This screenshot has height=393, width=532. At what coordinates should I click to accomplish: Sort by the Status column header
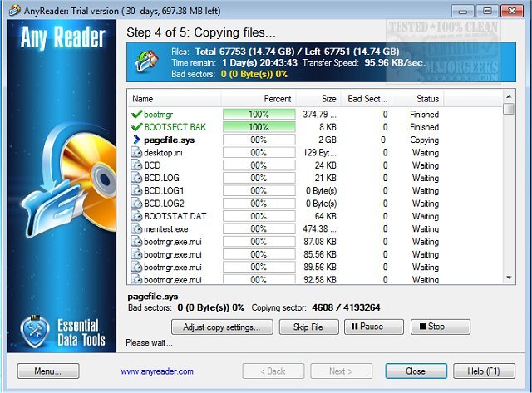418,99
